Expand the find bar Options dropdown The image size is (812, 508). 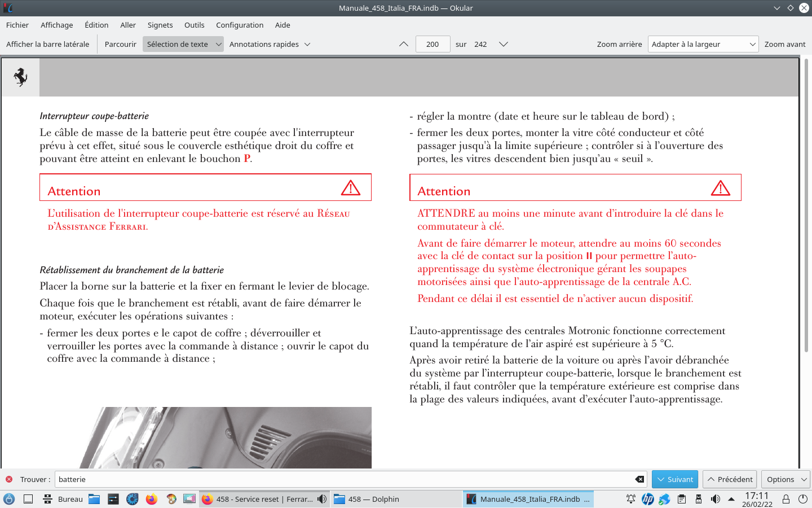click(x=785, y=479)
